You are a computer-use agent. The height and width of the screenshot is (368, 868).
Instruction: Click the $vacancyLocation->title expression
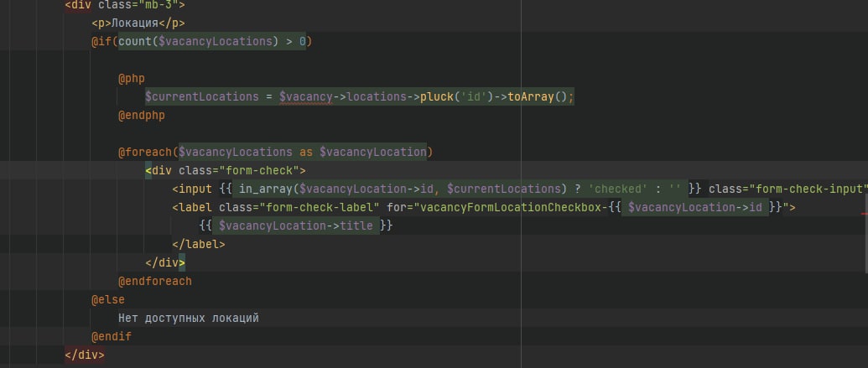295,225
